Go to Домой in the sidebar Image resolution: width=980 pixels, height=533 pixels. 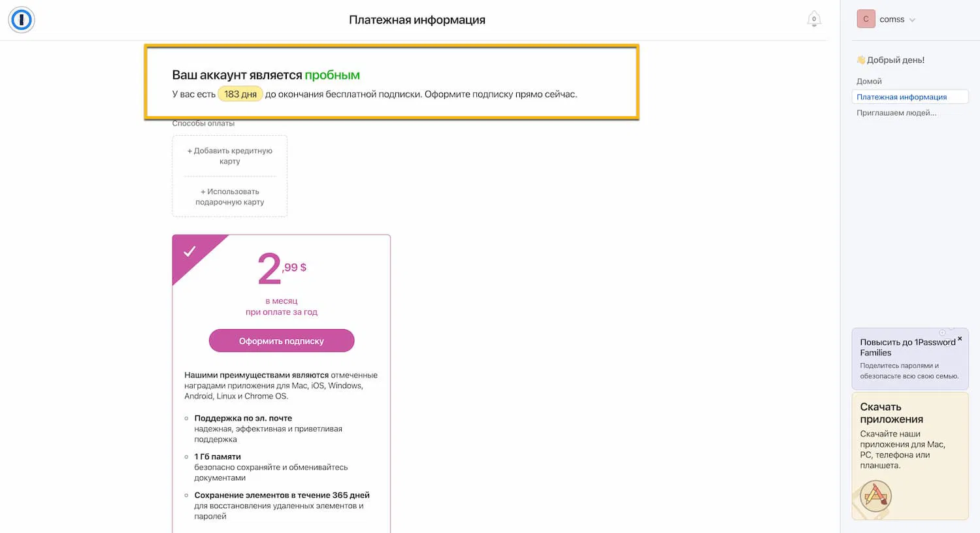click(869, 81)
